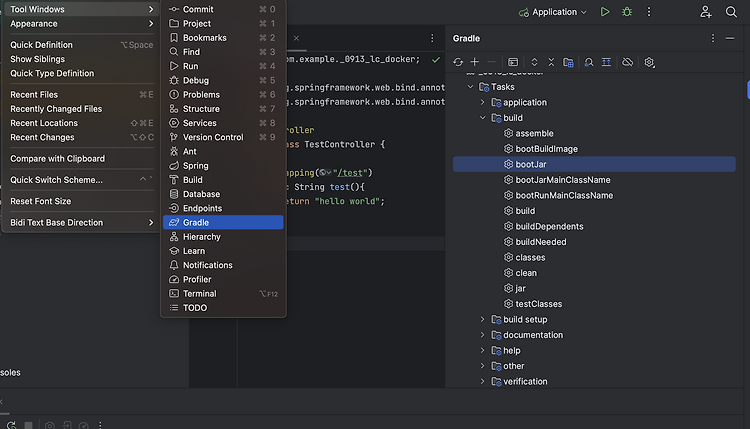The image size is (750, 429).
Task: Open Search Everywhere magnifier
Action: tap(731, 12)
